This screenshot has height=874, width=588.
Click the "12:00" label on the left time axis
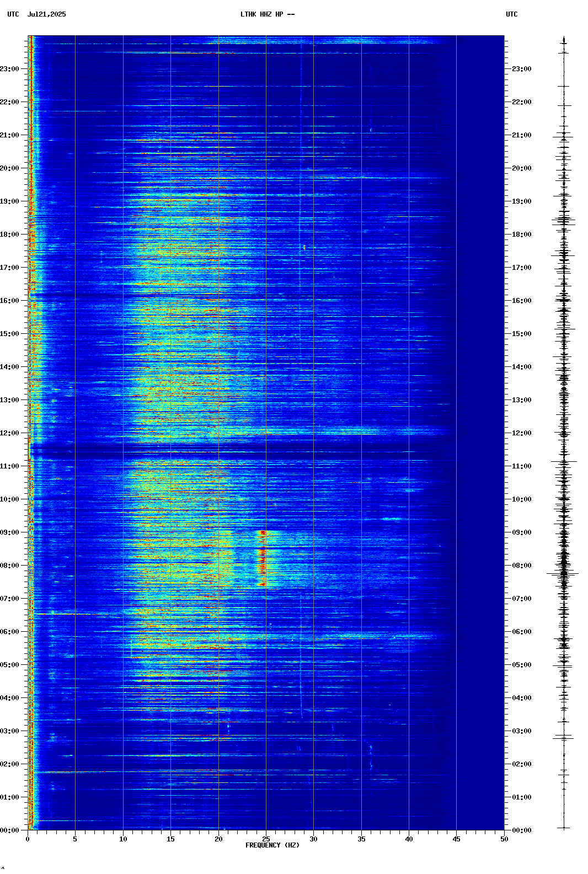pos(9,433)
